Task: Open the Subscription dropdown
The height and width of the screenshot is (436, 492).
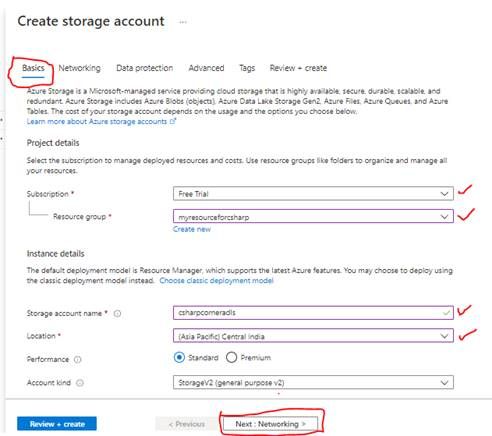Action: 313,194
